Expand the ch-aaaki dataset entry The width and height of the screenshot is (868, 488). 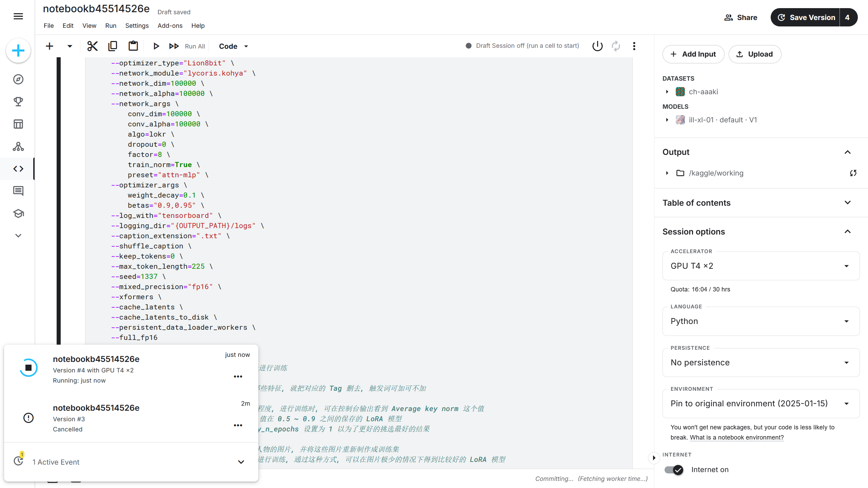[667, 91]
